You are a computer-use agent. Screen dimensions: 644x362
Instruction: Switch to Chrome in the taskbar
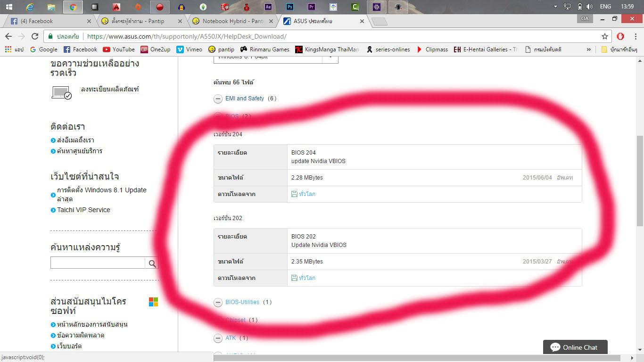(x=73, y=7)
